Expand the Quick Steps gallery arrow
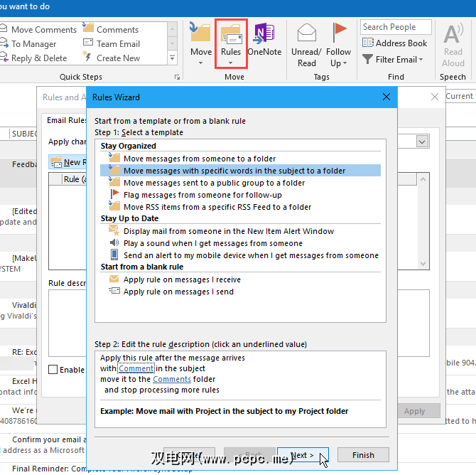The width and height of the screenshot is (476, 475). point(172,58)
